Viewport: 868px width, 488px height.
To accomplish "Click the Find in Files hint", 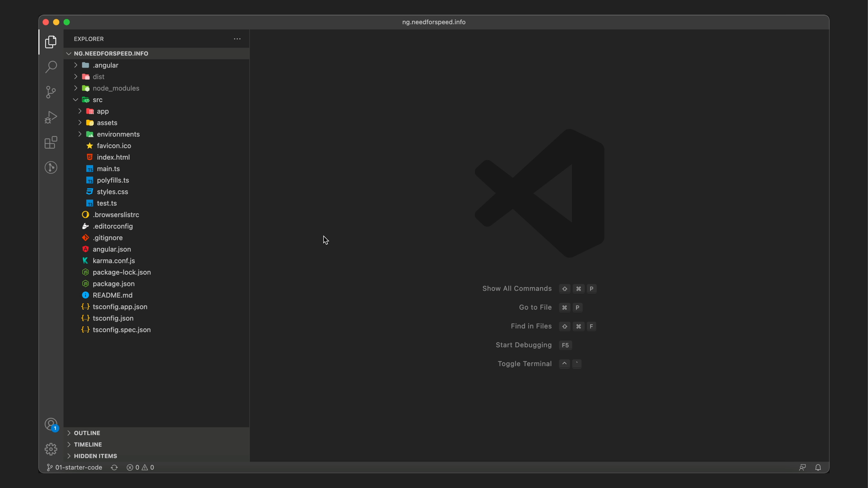I will (531, 326).
